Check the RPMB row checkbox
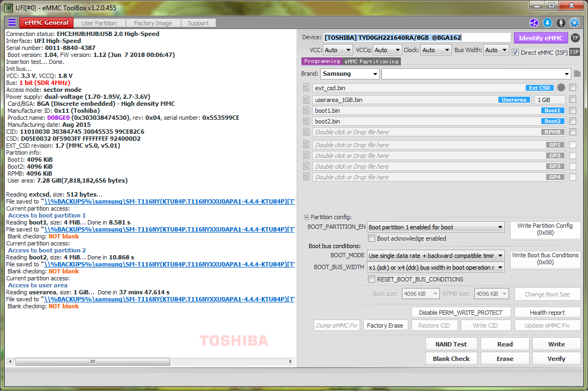This screenshot has width=588, height=391. click(572, 132)
